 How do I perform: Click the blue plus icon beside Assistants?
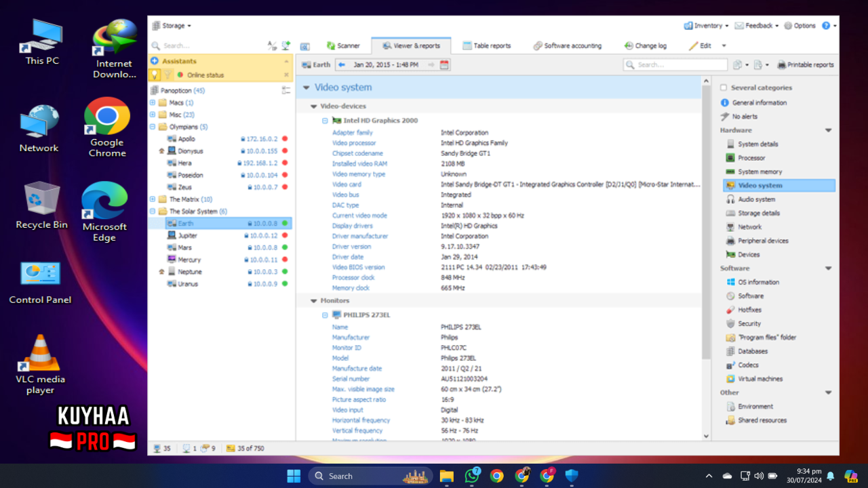pyautogui.click(x=155, y=61)
